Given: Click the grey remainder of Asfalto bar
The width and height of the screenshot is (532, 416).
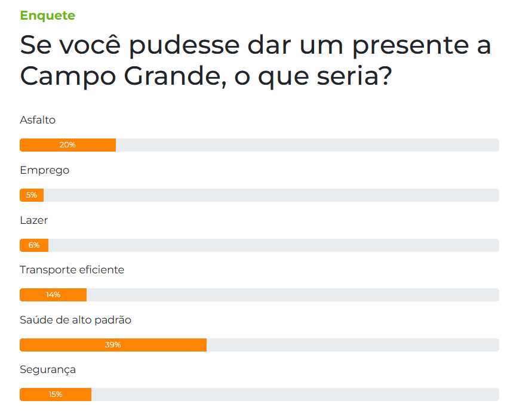Looking at the screenshot, I should pos(307,145).
